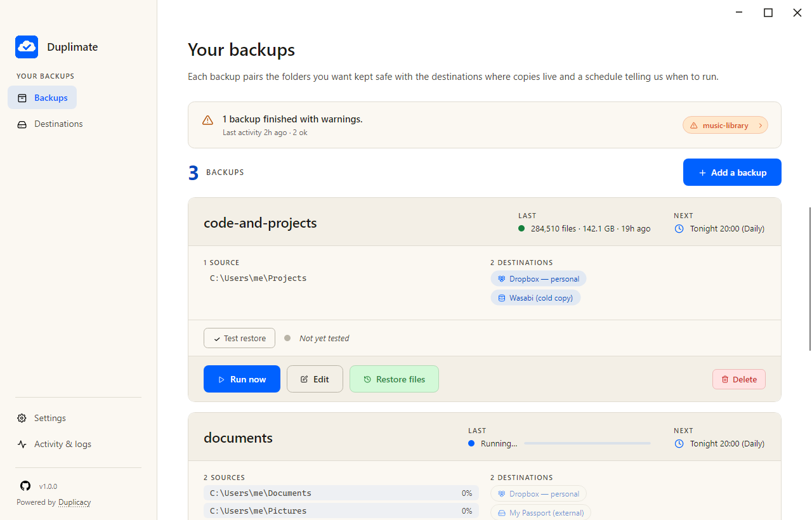Click the 'Running…' status text

499,443
